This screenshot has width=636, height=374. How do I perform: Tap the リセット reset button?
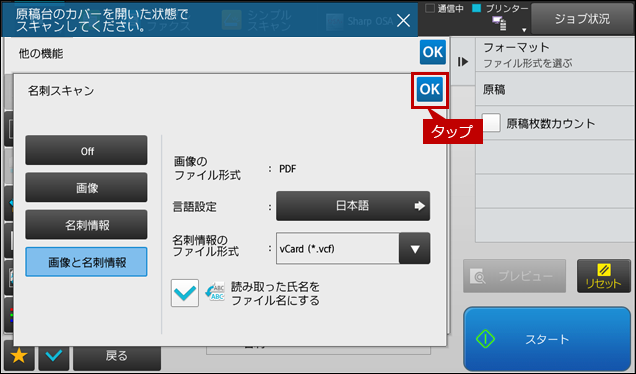click(604, 276)
